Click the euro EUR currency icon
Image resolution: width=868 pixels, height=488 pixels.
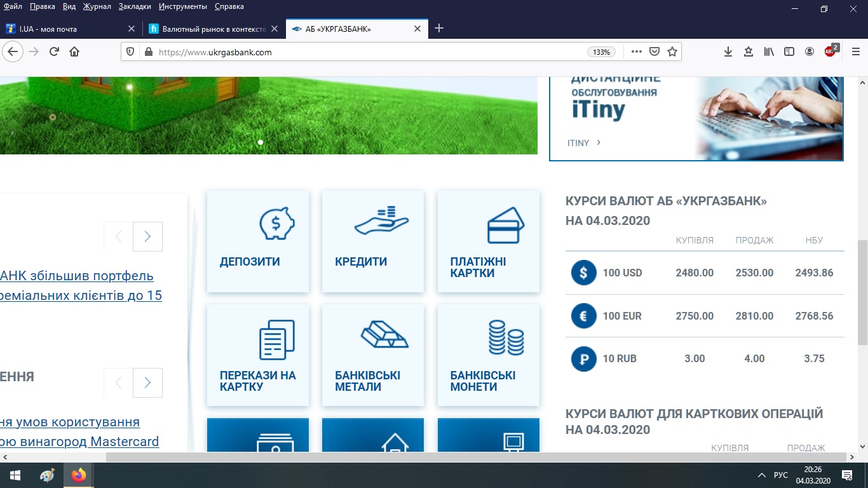[x=584, y=316]
